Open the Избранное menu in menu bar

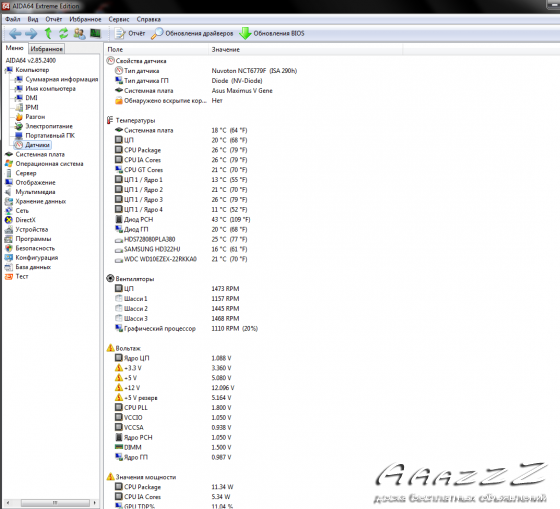pyautogui.click(x=85, y=19)
